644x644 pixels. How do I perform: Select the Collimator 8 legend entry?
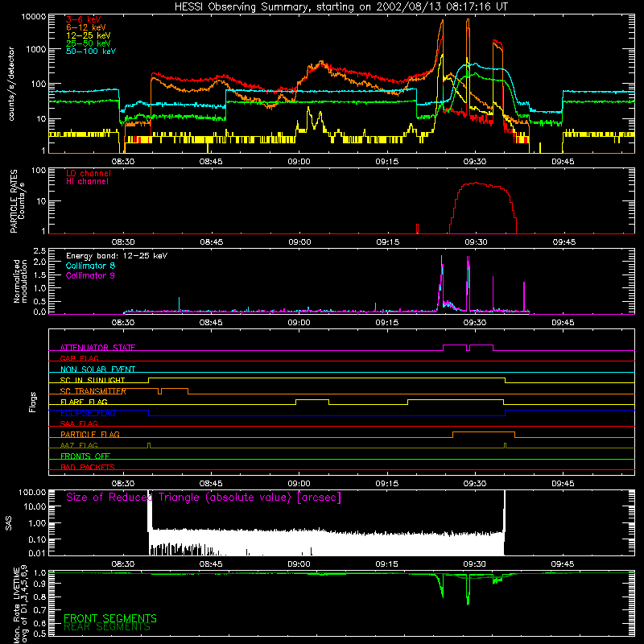pos(90,266)
